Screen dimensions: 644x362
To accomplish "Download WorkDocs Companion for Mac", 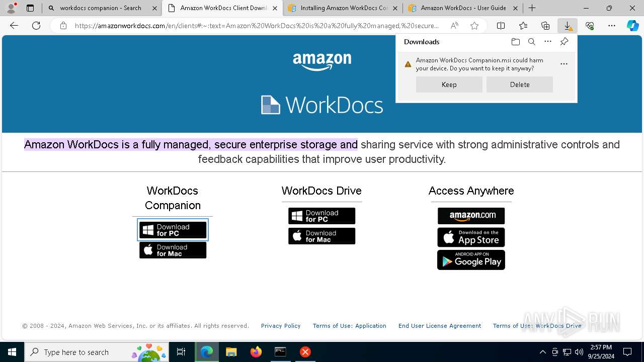I will click(173, 250).
